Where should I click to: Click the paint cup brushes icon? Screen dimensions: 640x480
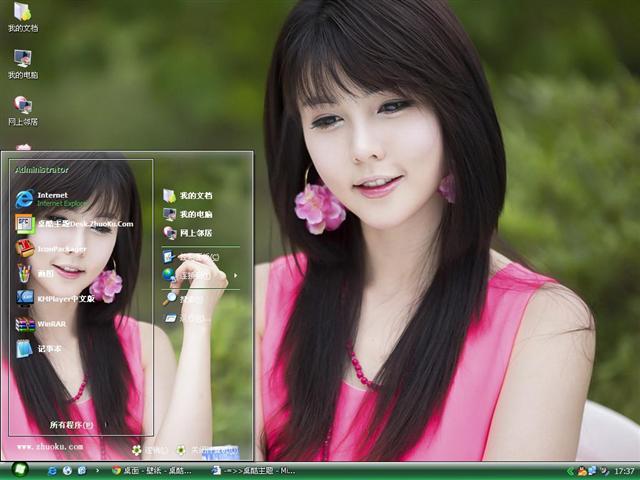click(x=24, y=273)
